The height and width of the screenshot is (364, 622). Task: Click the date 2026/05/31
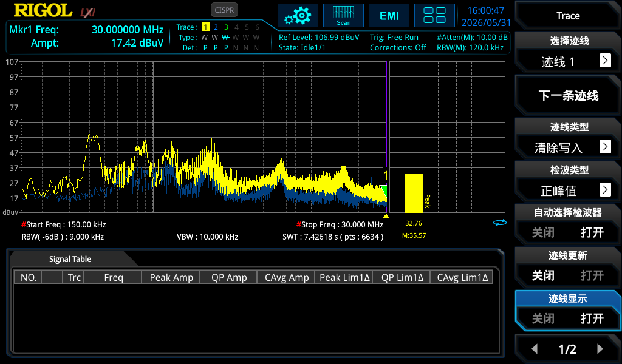coord(486,22)
